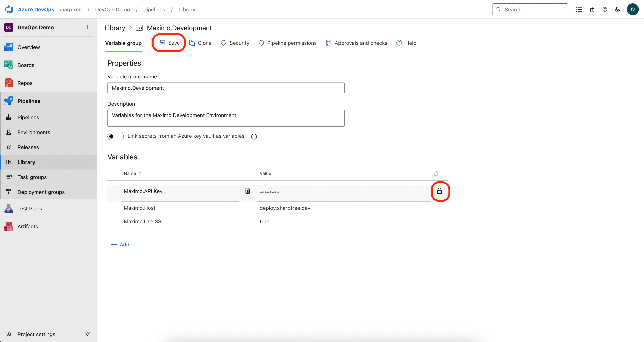644x342 pixels.
Task: Save the variable group
Action: point(170,43)
